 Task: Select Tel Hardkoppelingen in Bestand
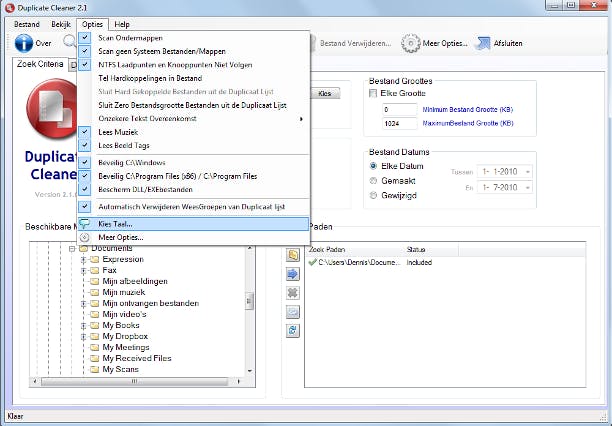click(x=194, y=78)
